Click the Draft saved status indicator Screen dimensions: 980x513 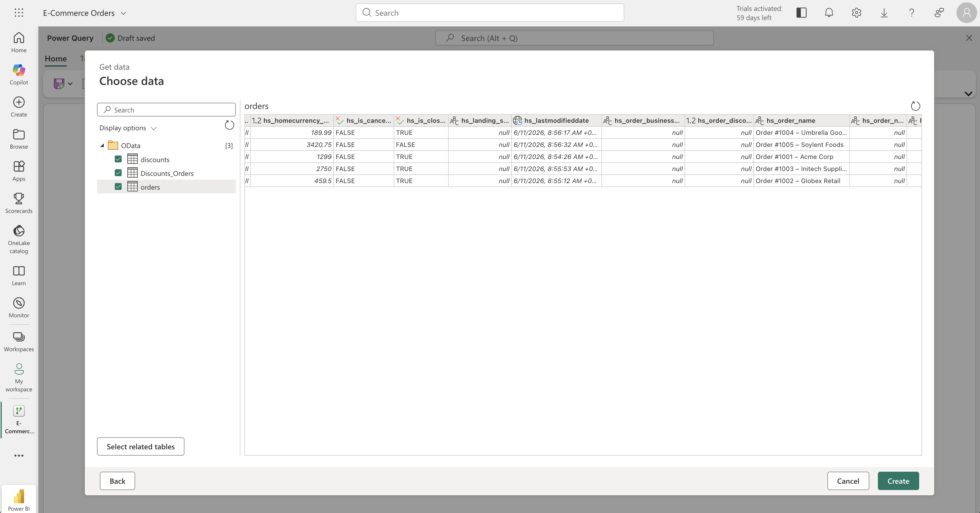coord(131,38)
